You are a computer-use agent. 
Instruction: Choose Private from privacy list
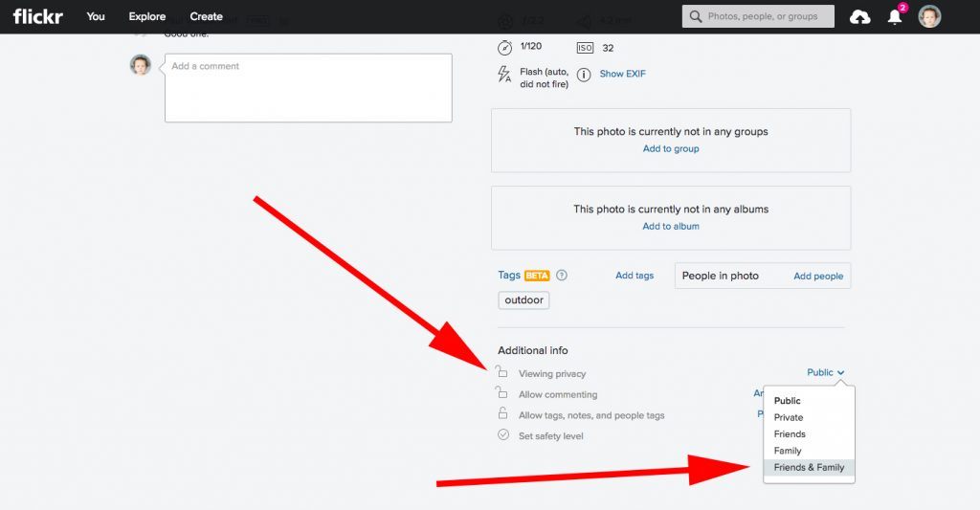tap(789, 418)
